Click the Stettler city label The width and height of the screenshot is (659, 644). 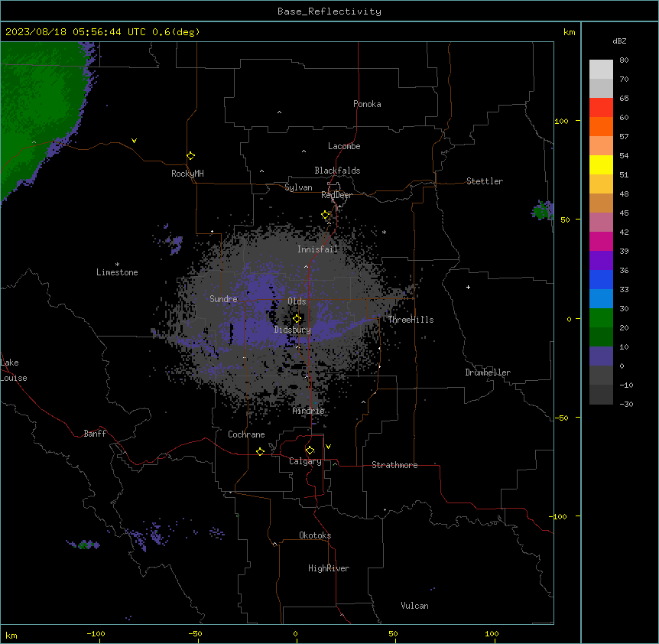click(485, 181)
